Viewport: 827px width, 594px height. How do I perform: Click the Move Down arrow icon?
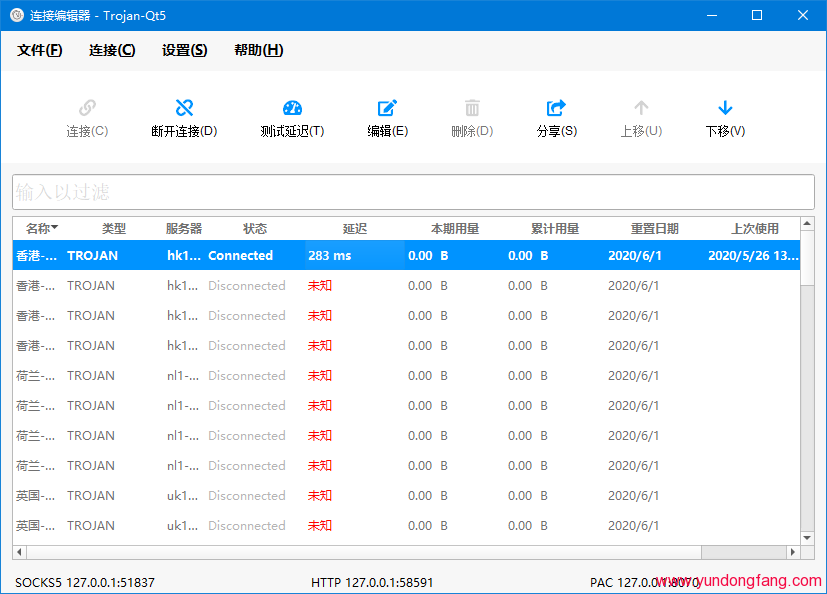(x=725, y=108)
